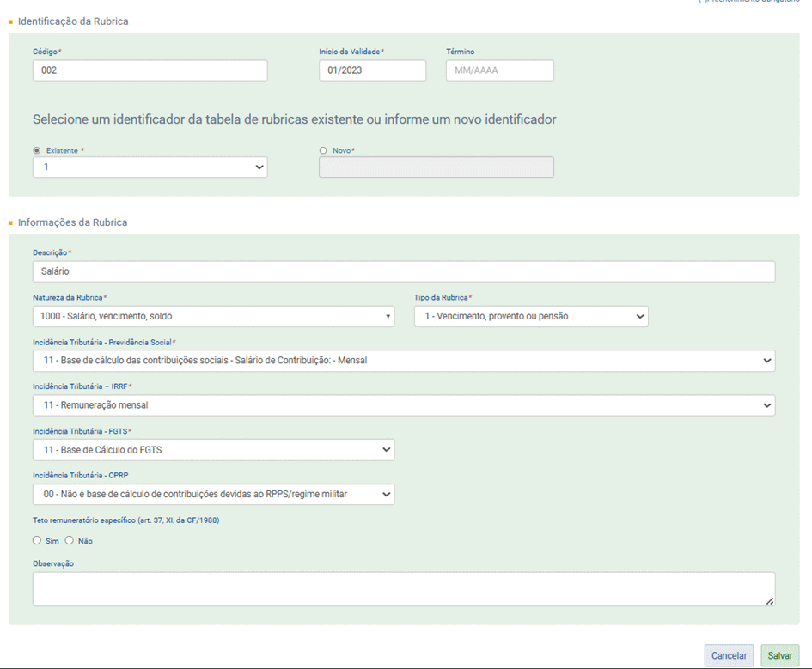Click the Término date field
The width and height of the screenshot is (812, 669).
tap(499, 70)
